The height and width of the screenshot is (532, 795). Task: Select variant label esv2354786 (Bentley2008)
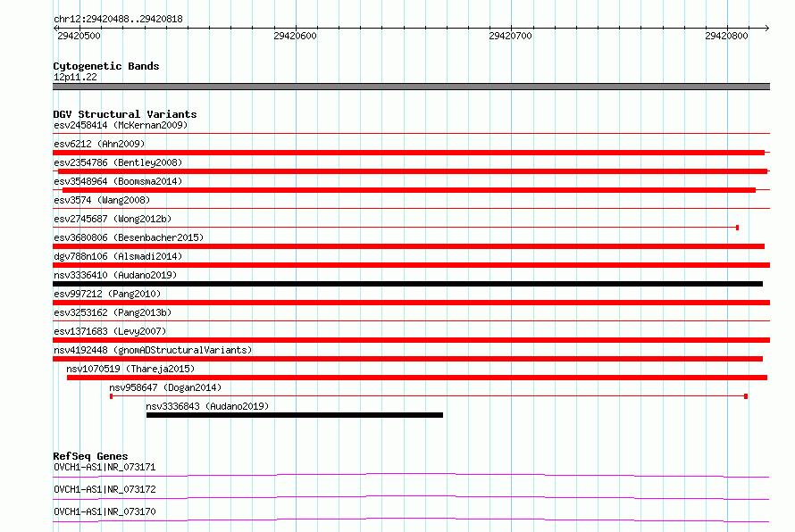click(x=118, y=162)
